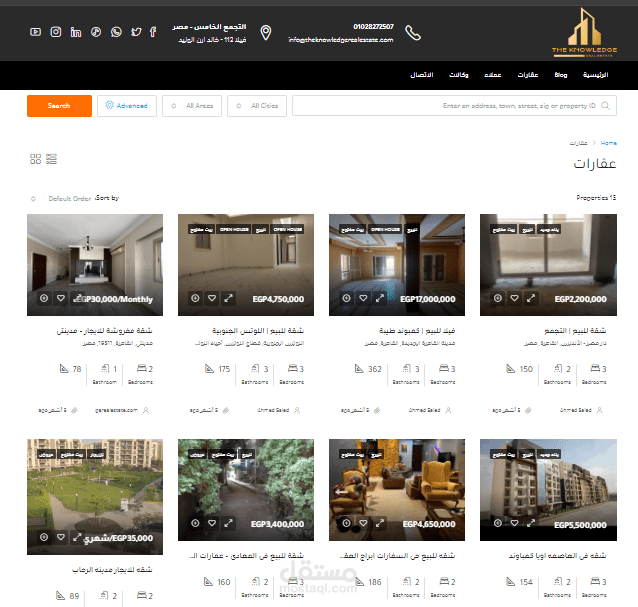
Task: Open listing title فيلا للبيع | كمبوند طيبة
Action: tap(417, 330)
